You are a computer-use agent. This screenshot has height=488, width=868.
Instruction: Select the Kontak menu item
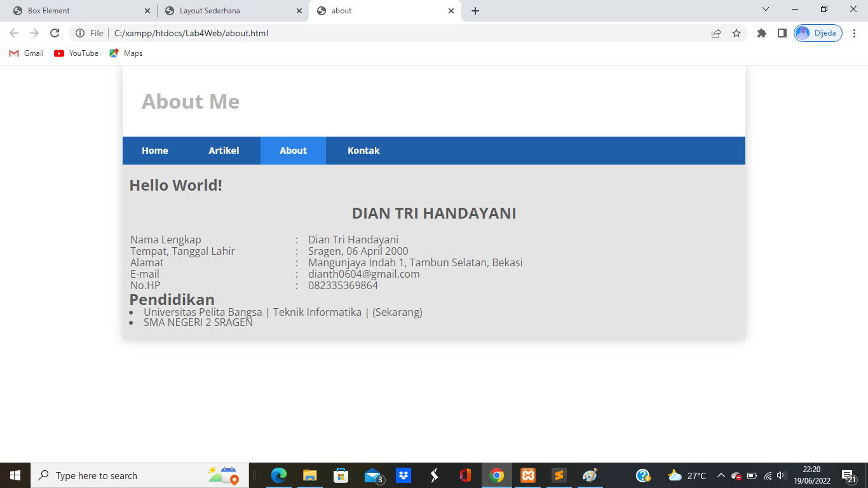(363, 151)
